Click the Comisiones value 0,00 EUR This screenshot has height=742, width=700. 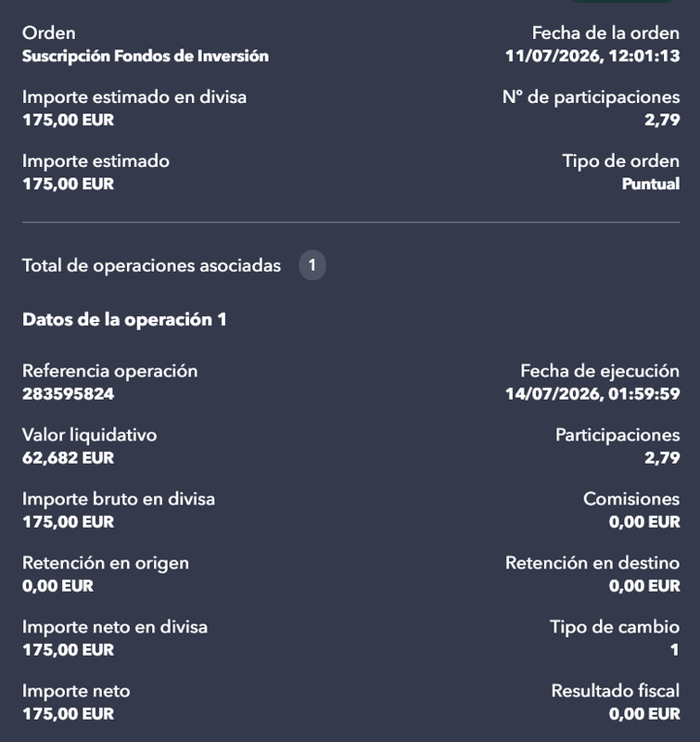pos(644,522)
